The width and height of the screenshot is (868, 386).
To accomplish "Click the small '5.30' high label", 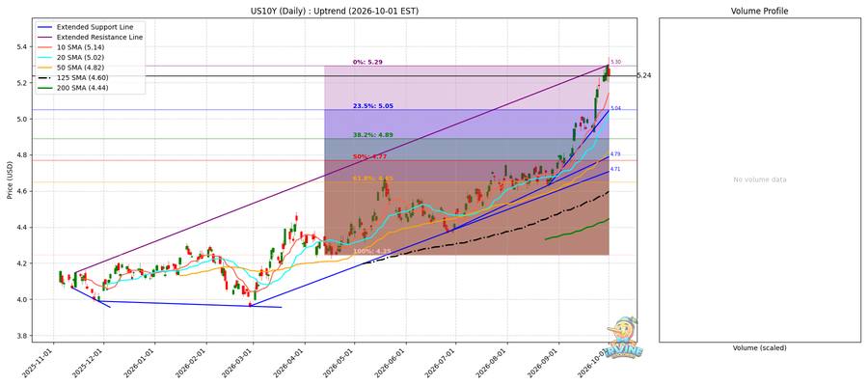I will [x=615, y=62].
